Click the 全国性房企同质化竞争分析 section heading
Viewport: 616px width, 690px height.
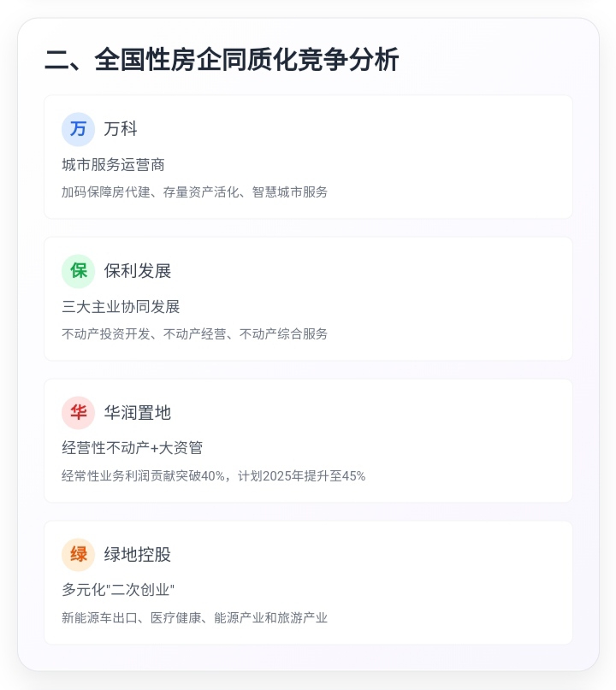click(x=222, y=60)
